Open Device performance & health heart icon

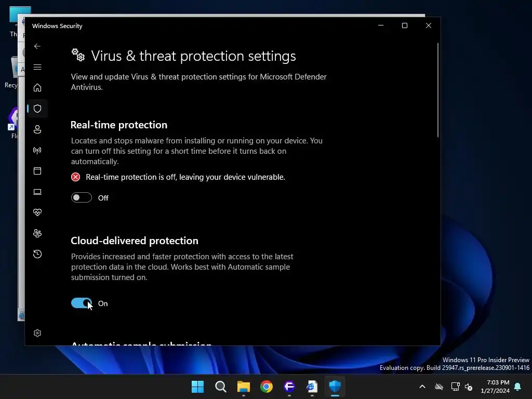click(x=37, y=212)
